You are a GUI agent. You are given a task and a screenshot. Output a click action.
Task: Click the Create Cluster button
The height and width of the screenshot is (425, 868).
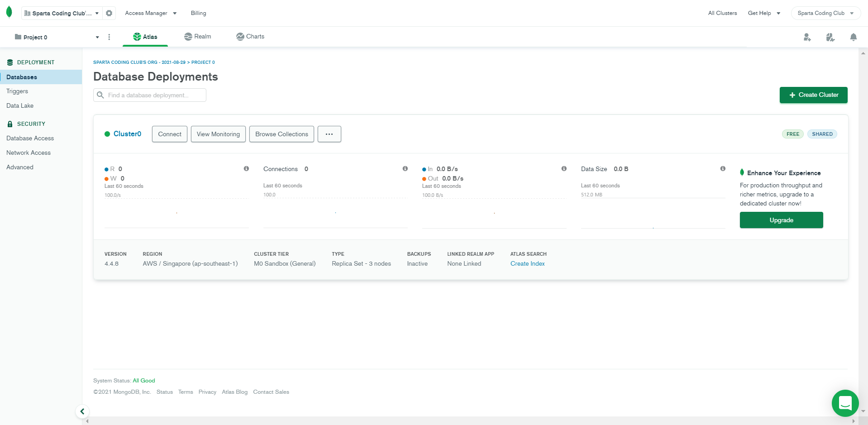coord(813,95)
